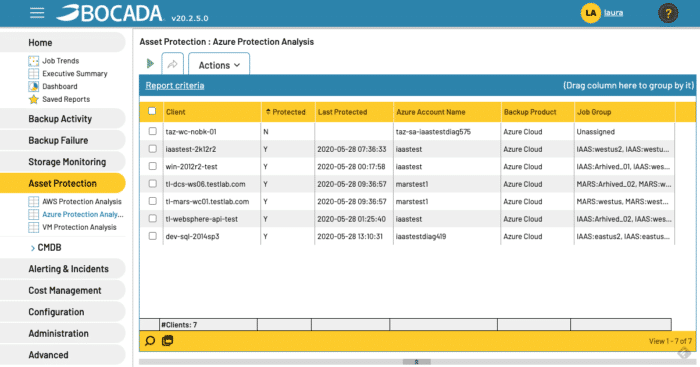Click the AWS Protection Analysis report icon
Viewport: 700px width, 367px height.
[x=33, y=201]
